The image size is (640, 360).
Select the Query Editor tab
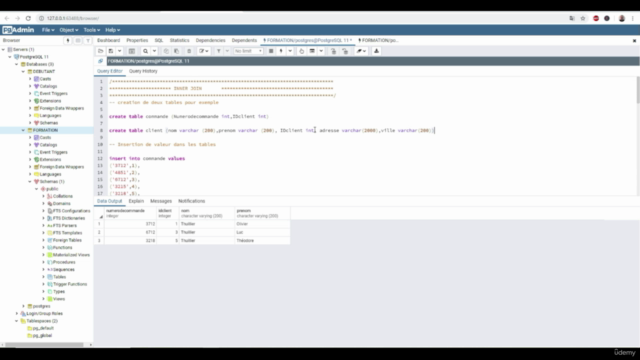(110, 71)
